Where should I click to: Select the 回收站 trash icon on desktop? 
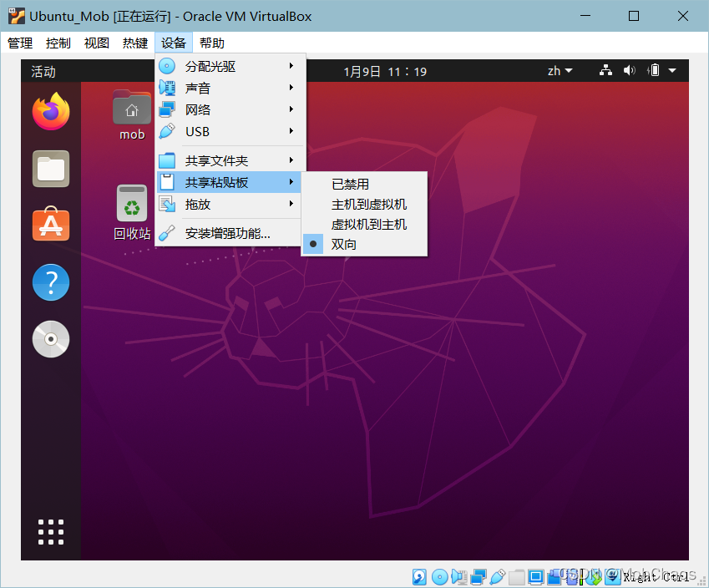pos(132,211)
